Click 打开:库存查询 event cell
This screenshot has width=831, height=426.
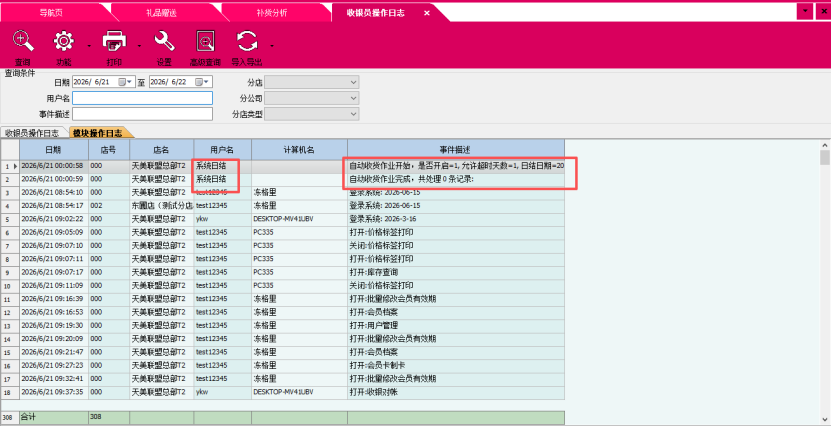coord(456,272)
